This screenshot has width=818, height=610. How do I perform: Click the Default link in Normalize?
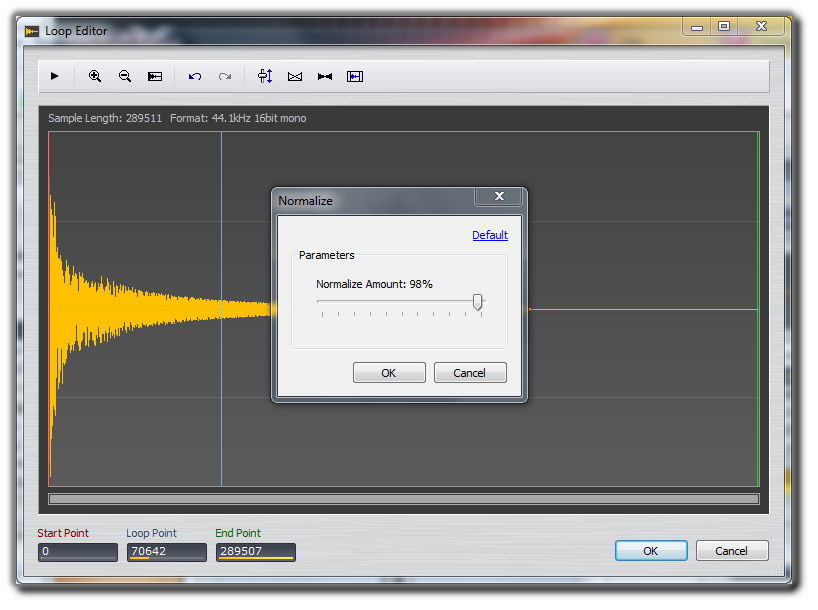tap(490, 235)
